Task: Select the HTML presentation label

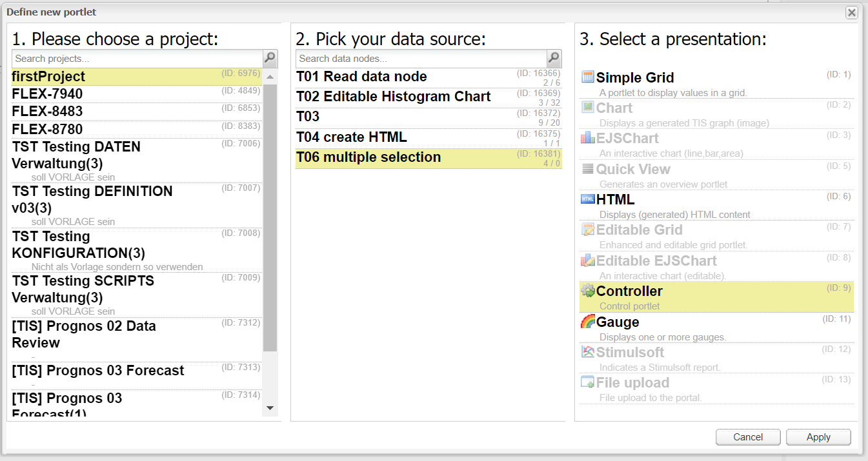Action: point(616,200)
